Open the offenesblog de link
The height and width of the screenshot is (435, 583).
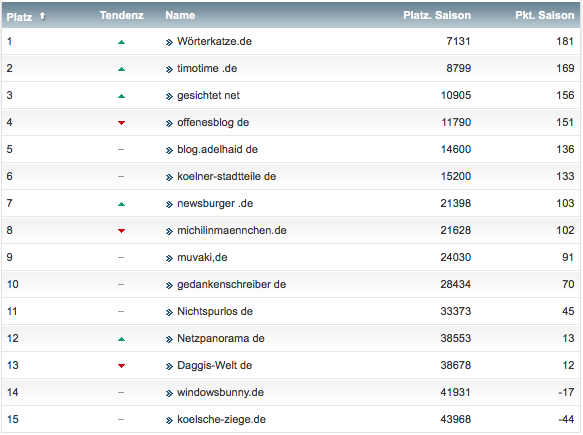[213, 122]
